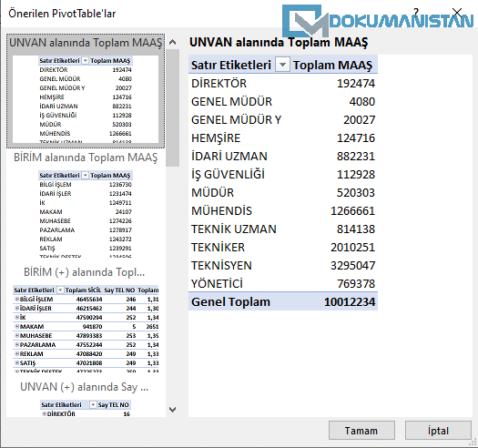Screen dimensions: 478x448
Task: Click HEMŞİRE row label in preview
Action: pyautogui.click(x=216, y=138)
